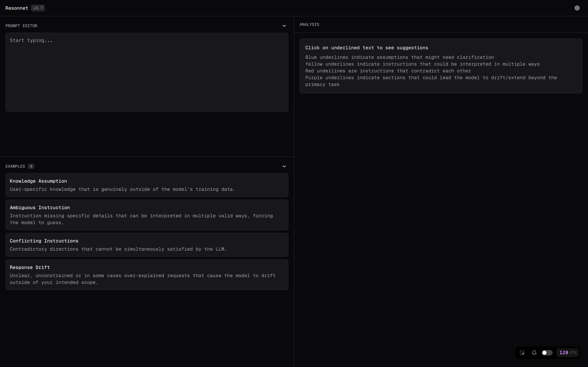Viewport: 588px width, 367px height.
Task: Select the Ambiguous Instruction example card
Action: 147,215
